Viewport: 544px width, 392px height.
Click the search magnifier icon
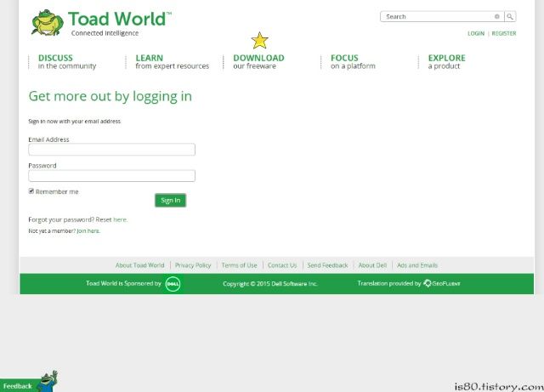click(510, 16)
